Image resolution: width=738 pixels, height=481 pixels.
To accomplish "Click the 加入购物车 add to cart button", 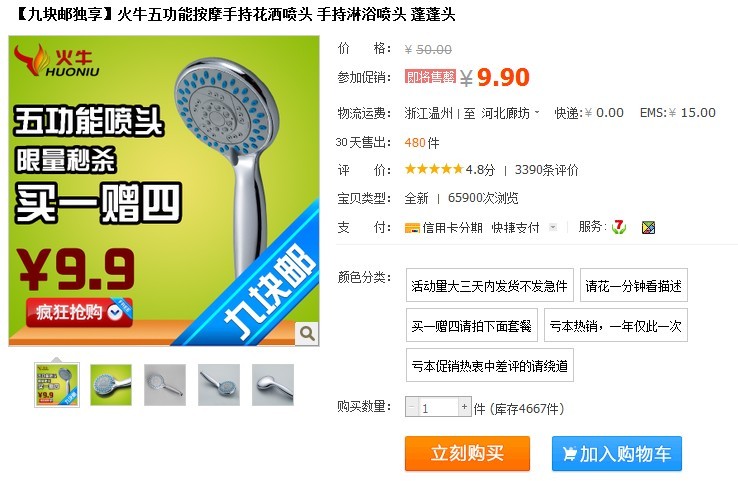I will [x=617, y=453].
